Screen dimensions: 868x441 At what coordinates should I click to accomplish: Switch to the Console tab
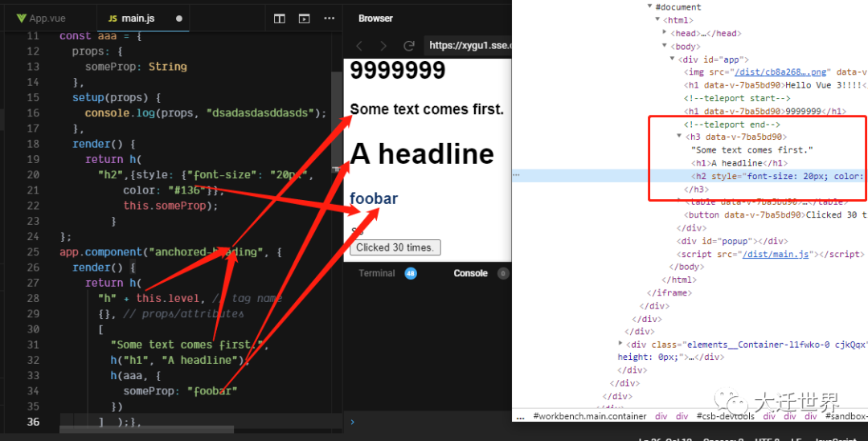coord(470,273)
